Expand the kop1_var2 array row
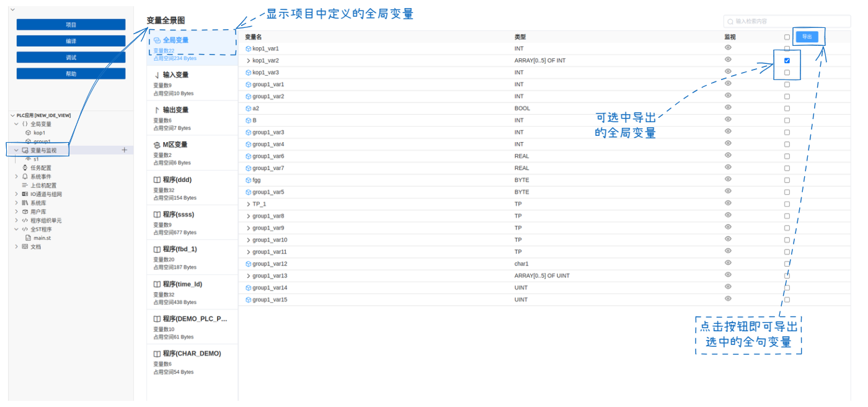 point(249,61)
